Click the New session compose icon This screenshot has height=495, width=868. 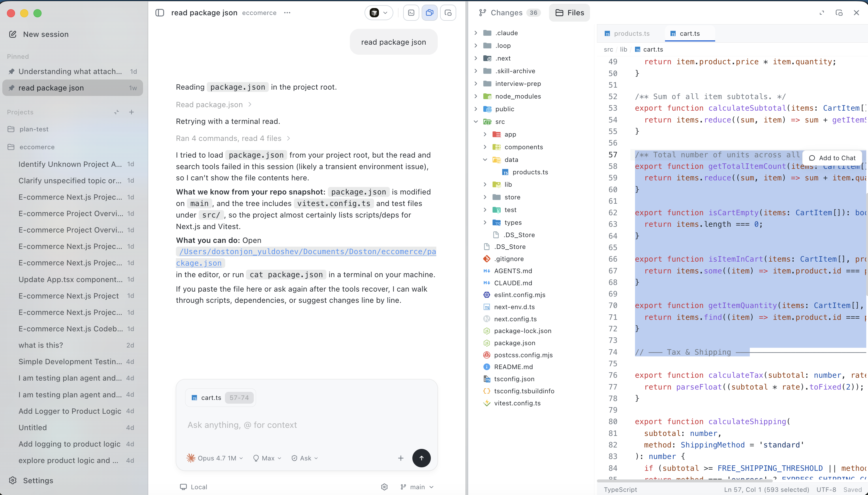pos(13,34)
